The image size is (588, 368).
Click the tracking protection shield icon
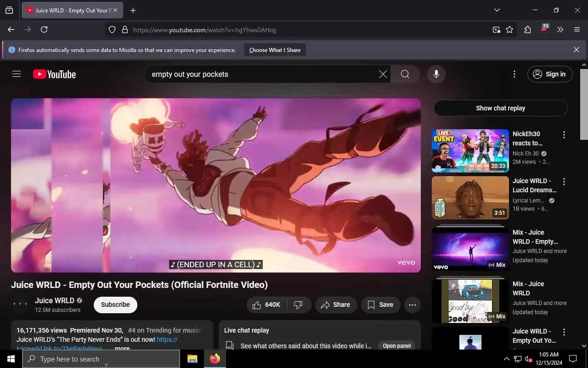pyautogui.click(x=112, y=29)
